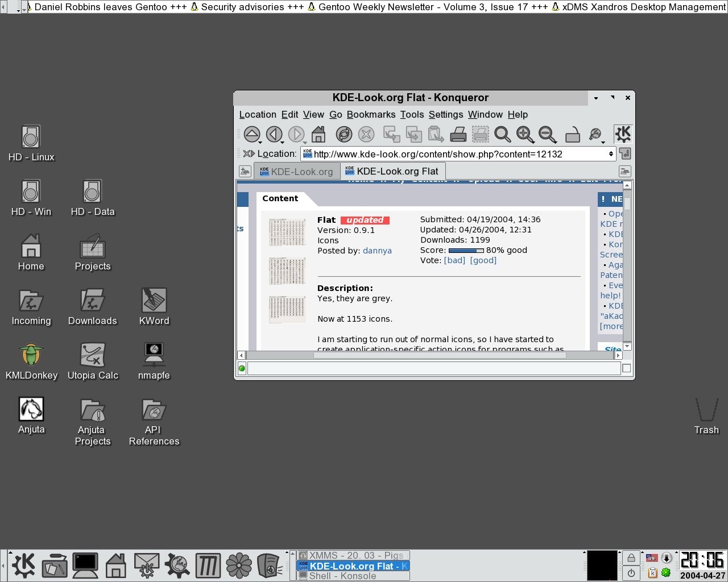Launch the Konsole terminal from the panel

(x=85, y=566)
